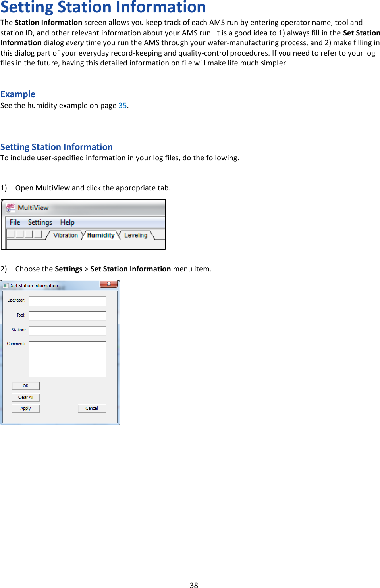Click the Clear All button
The image size is (380, 588).
[x=26, y=397]
